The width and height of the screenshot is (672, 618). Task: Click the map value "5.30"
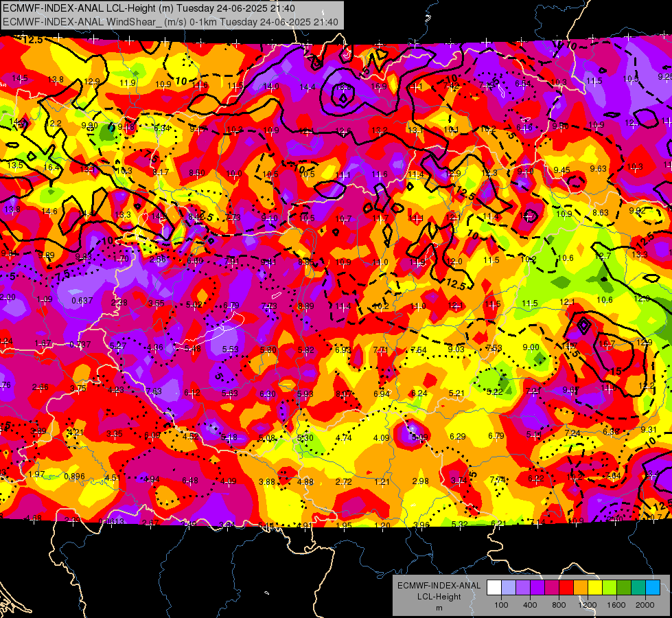click(x=305, y=438)
